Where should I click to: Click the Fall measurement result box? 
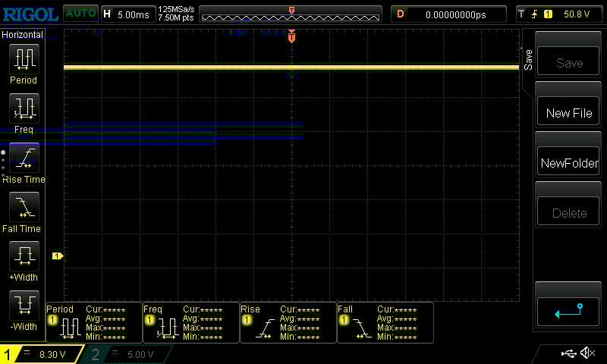coord(385,322)
